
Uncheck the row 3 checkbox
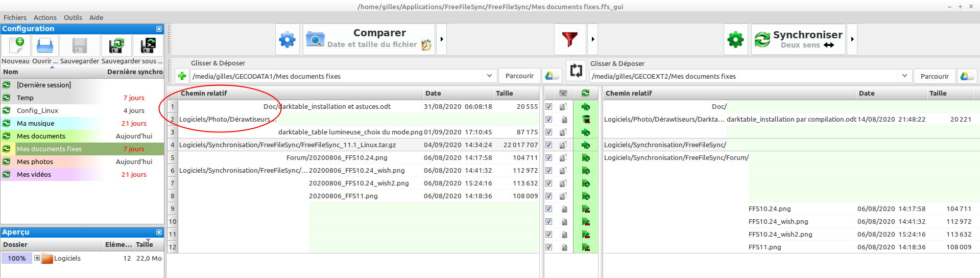tap(548, 132)
